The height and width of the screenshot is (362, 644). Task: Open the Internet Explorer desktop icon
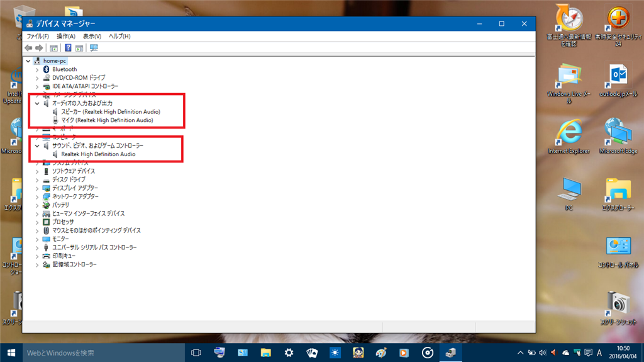pyautogui.click(x=569, y=137)
